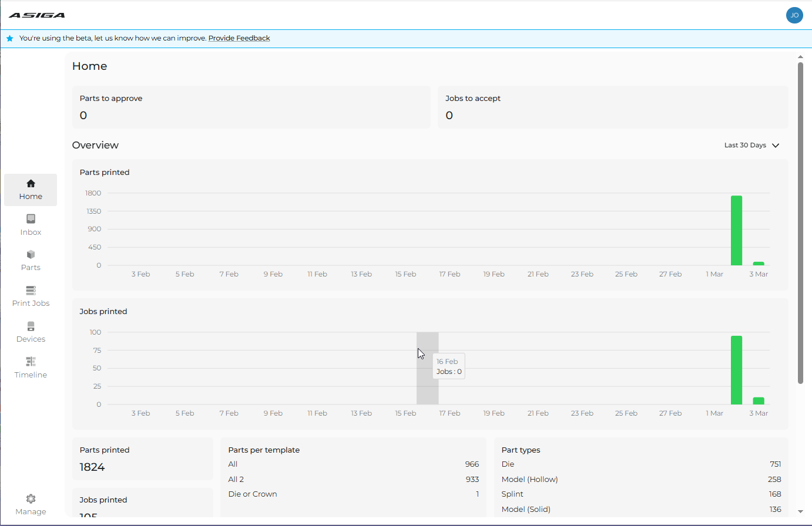Click the 'Splint' part type row
Viewport: 812px width, 526px height.
[641, 494]
